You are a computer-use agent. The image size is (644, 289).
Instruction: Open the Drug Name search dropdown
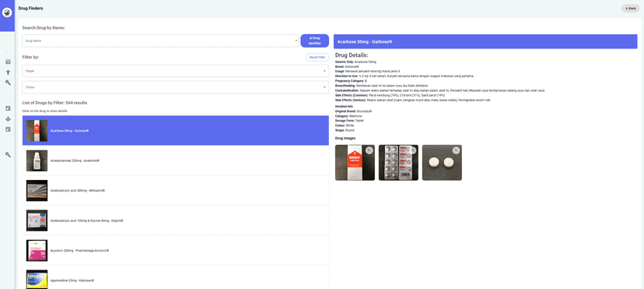pos(160,41)
